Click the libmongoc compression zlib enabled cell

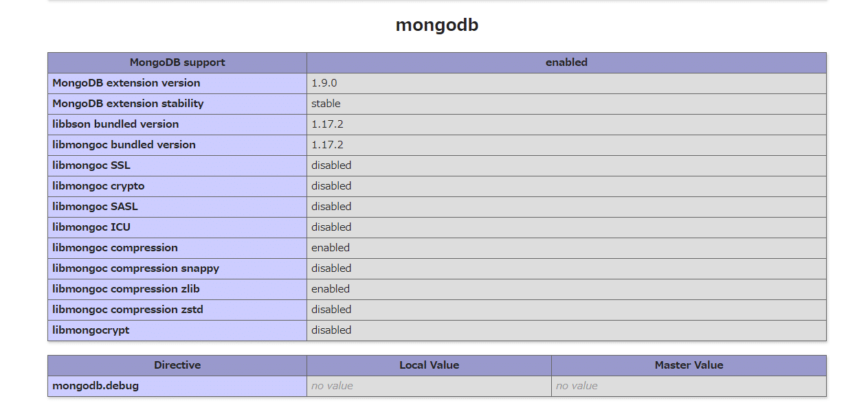[331, 289]
